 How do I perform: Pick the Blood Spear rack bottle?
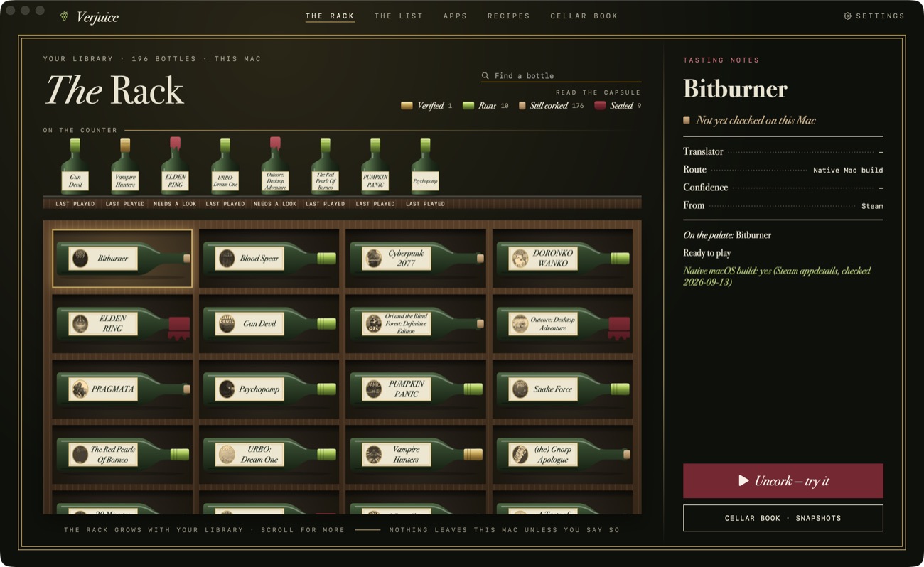click(269, 259)
